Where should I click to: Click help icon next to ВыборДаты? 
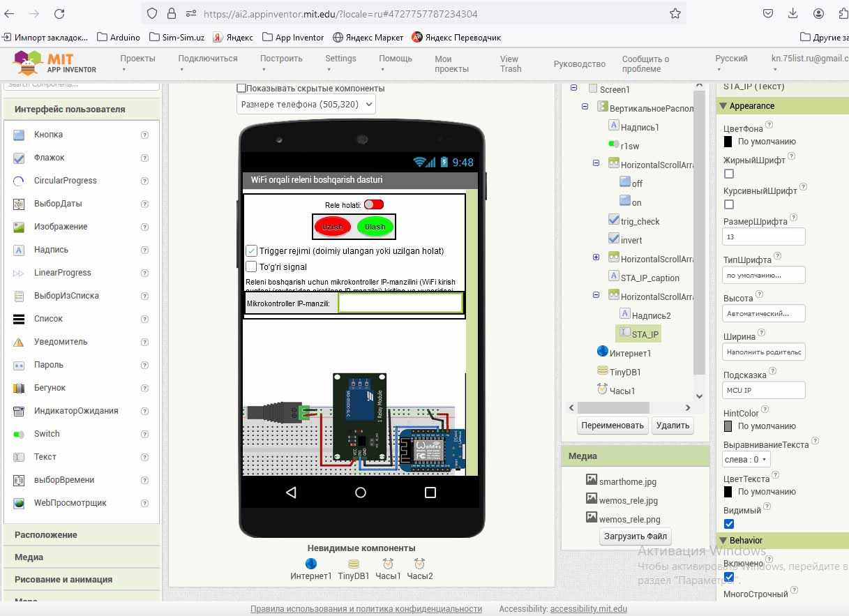pyautogui.click(x=144, y=204)
